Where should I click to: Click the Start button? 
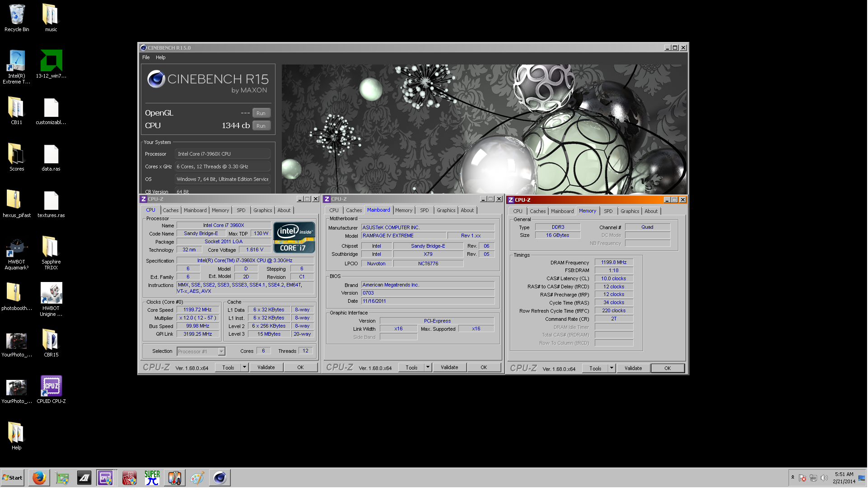click(13, 478)
